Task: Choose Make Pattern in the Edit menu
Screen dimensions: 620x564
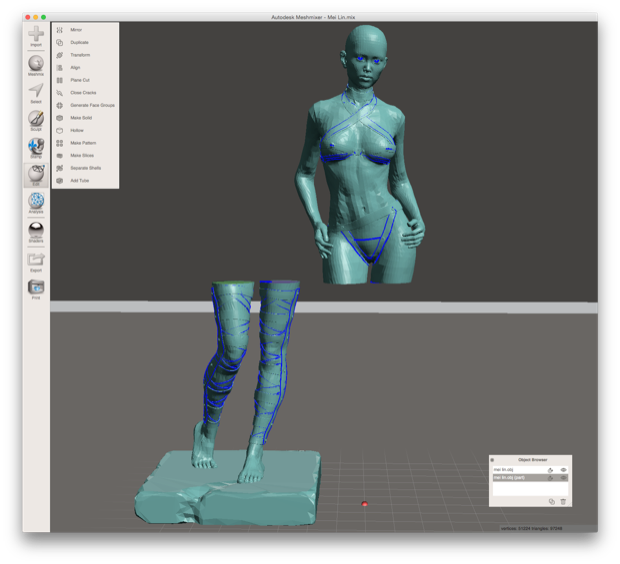Action: (85, 143)
